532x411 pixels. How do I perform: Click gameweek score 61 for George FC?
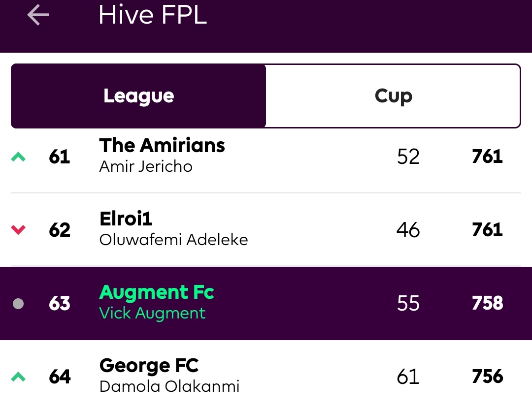point(408,377)
